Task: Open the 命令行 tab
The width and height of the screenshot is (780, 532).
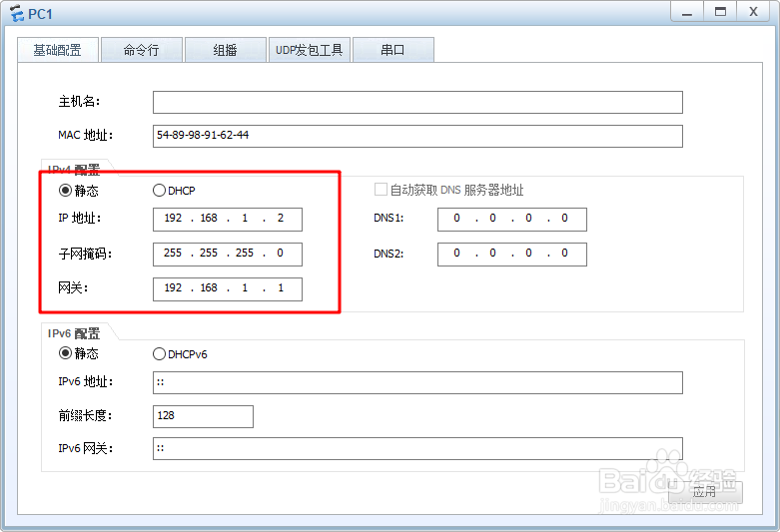Action: [142, 50]
